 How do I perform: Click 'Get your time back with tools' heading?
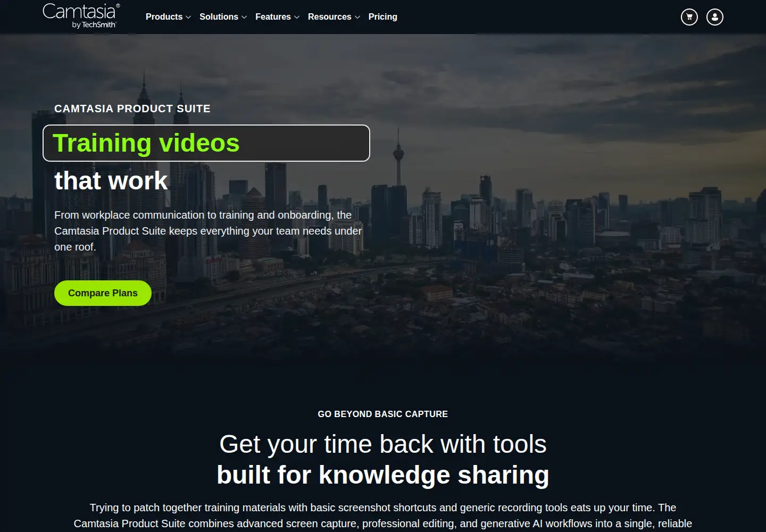coord(383,444)
